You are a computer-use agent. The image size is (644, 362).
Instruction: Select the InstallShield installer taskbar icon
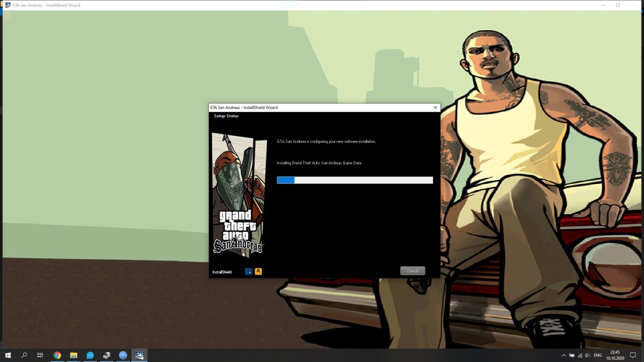(139, 355)
